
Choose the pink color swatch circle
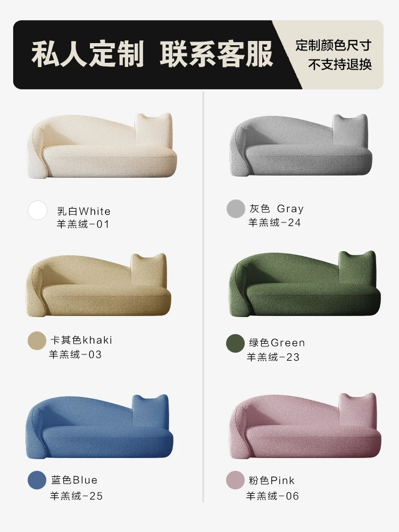[x=235, y=480]
